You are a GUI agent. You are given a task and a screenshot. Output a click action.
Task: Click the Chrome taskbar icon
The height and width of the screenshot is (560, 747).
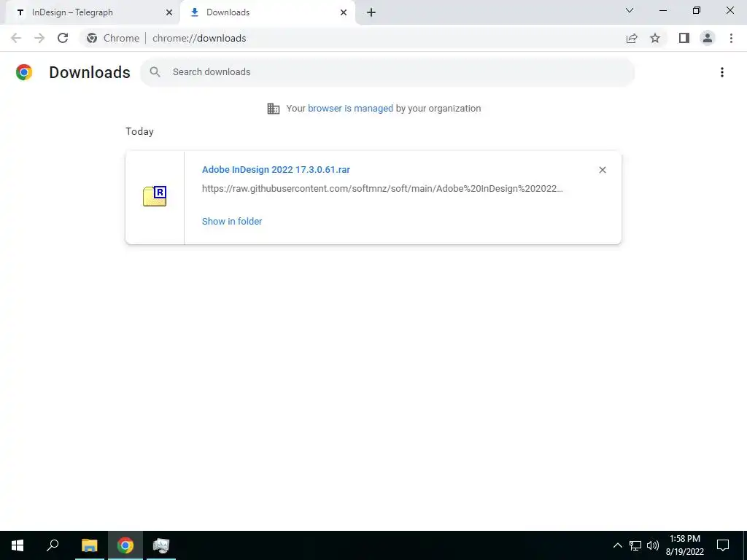(x=125, y=545)
